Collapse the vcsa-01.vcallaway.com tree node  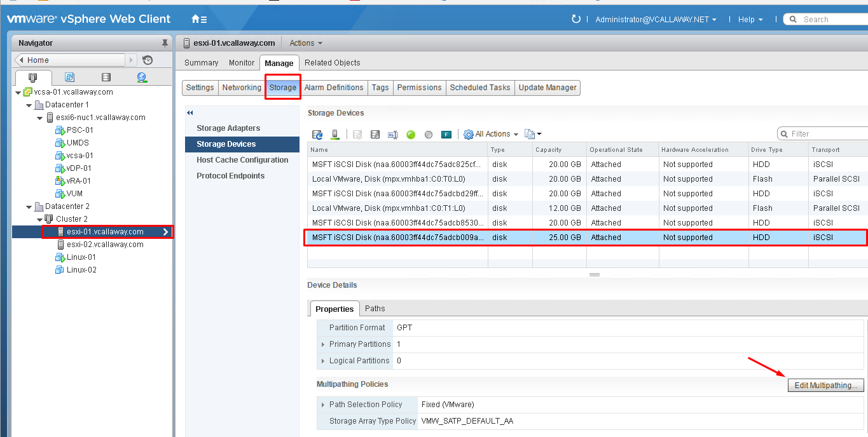tap(18, 92)
